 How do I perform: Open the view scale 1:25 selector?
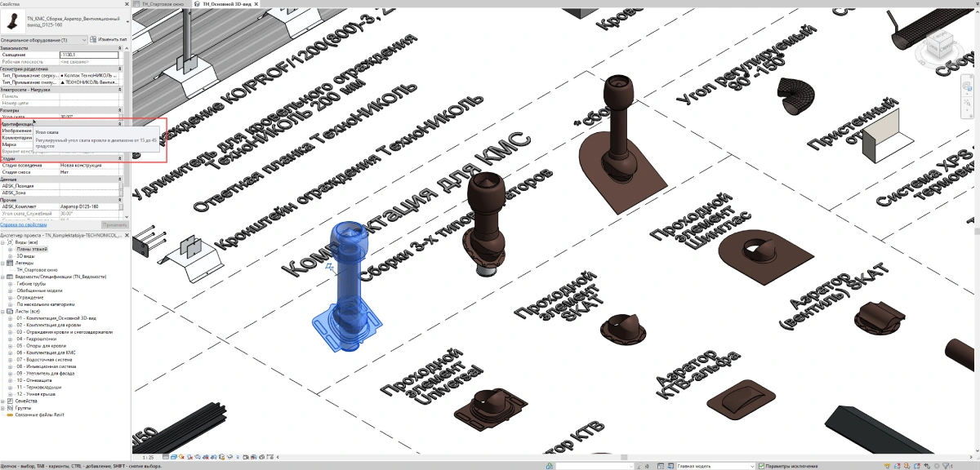point(149,458)
